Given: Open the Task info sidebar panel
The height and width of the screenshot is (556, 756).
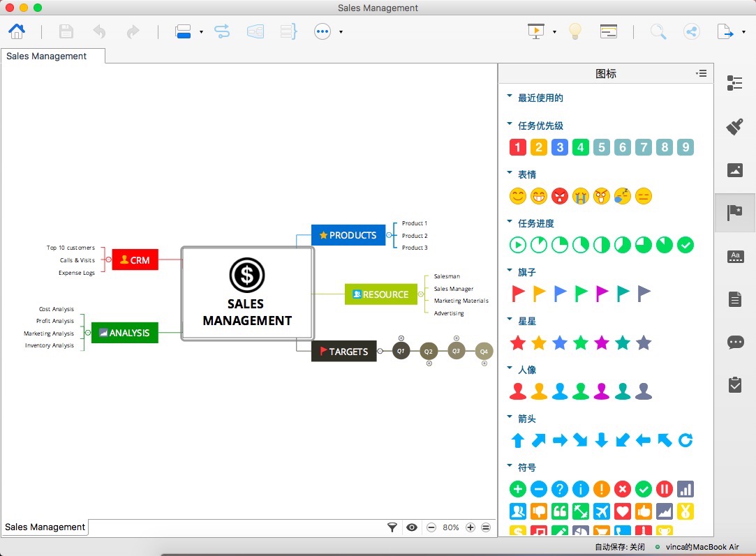Looking at the screenshot, I should [x=735, y=385].
